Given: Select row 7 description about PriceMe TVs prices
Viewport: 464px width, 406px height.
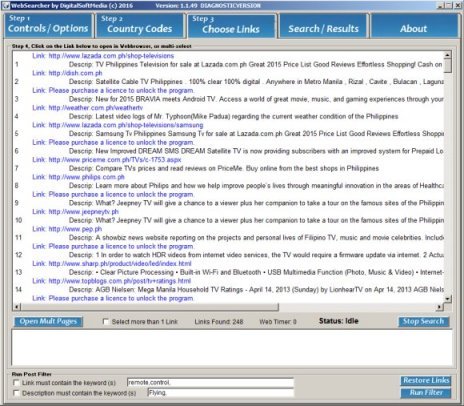Looking at the screenshot, I should 224,168.
